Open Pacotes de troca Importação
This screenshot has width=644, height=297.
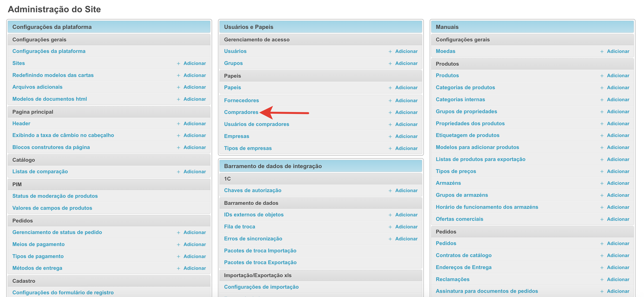tap(260, 251)
